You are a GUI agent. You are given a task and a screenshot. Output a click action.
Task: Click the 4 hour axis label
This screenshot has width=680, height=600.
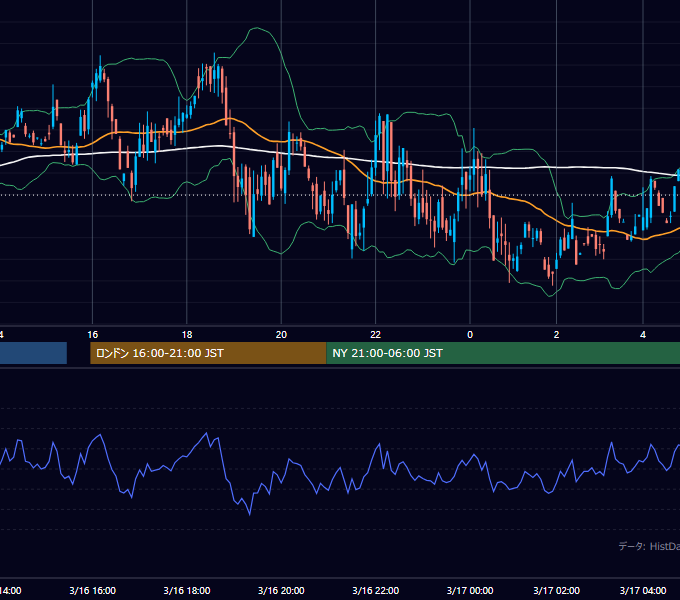coord(643,335)
